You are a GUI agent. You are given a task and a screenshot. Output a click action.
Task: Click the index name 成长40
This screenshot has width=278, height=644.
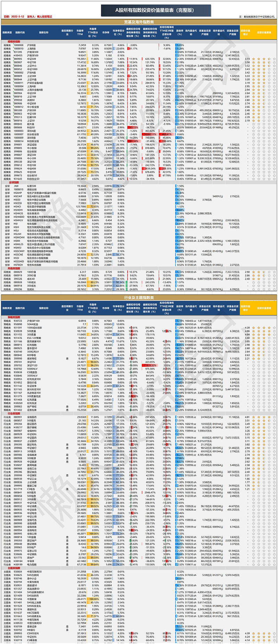[x=31, y=279]
